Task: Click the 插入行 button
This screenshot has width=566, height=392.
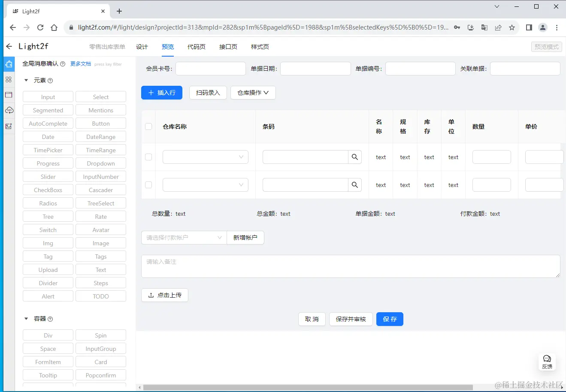Action: (162, 93)
